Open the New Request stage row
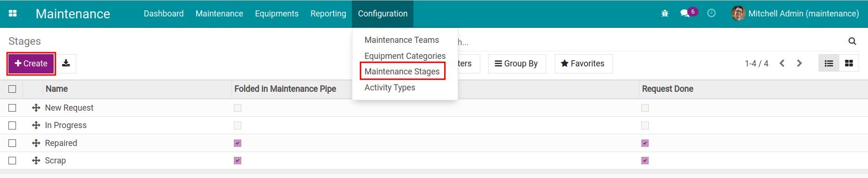868x178 pixels. click(434, 108)
